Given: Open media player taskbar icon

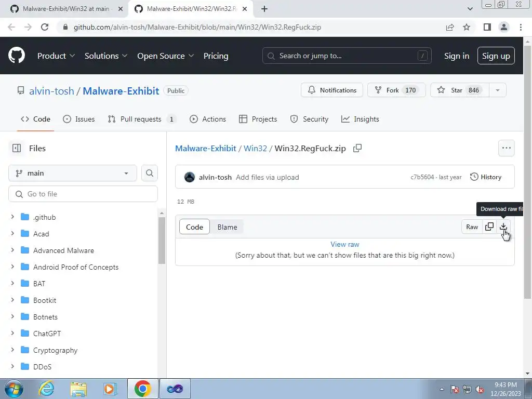Looking at the screenshot, I should click(x=110, y=389).
